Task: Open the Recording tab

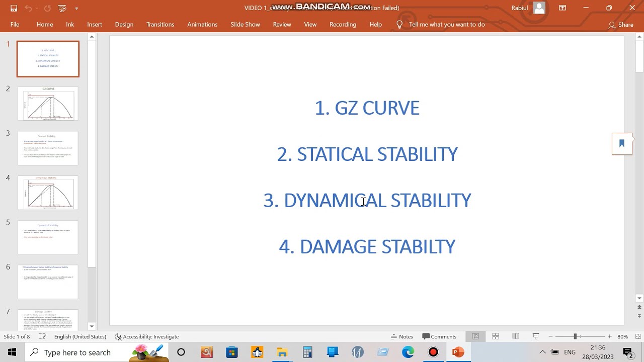Action: tap(343, 24)
